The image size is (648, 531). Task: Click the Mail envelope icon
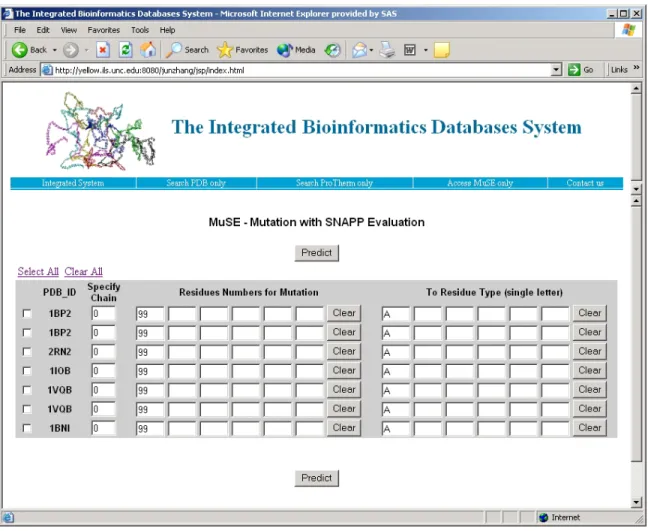359,50
